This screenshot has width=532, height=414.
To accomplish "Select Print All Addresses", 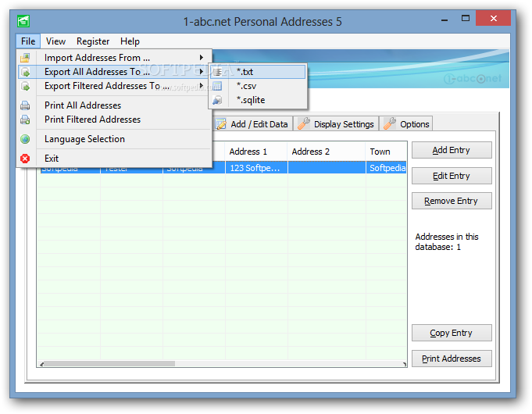I will (x=114, y=105).
